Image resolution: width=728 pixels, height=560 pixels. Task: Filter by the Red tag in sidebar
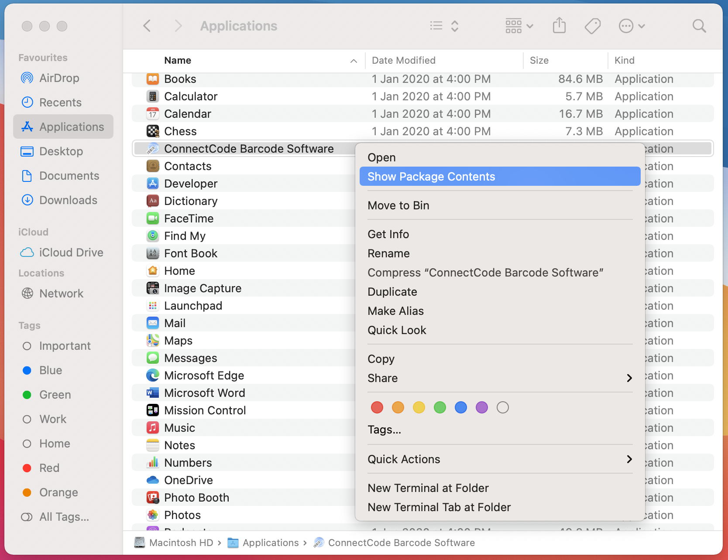[x=63, y=468]
